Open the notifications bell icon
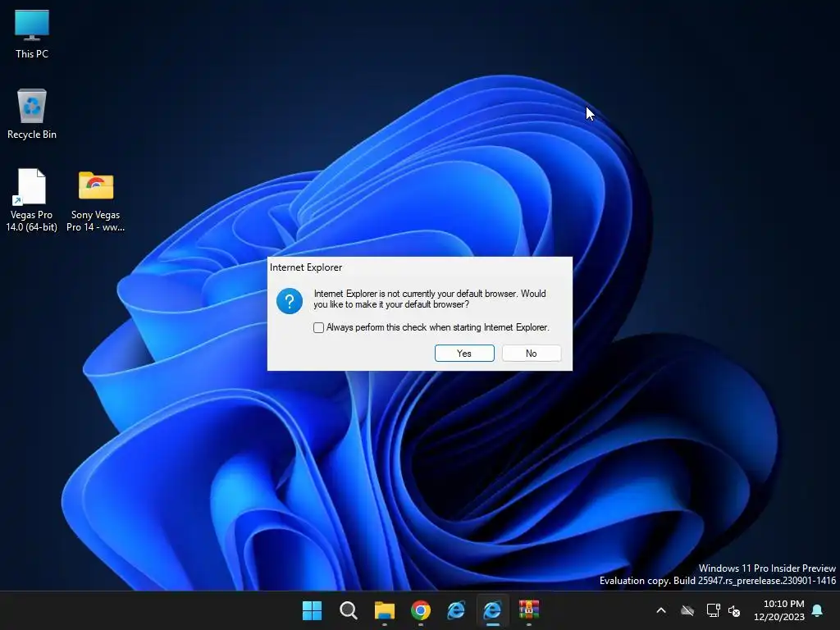Viewport: 840px width, 630px height. 818,610
